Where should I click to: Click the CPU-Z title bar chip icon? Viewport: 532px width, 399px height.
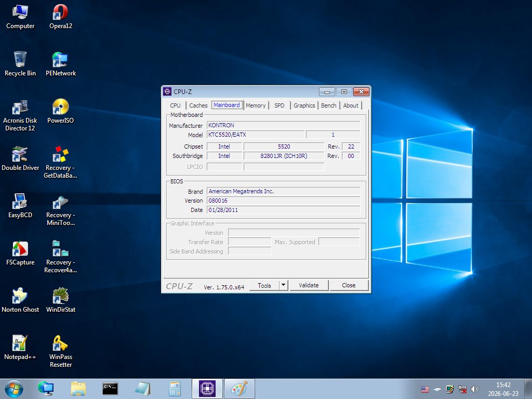167,91
